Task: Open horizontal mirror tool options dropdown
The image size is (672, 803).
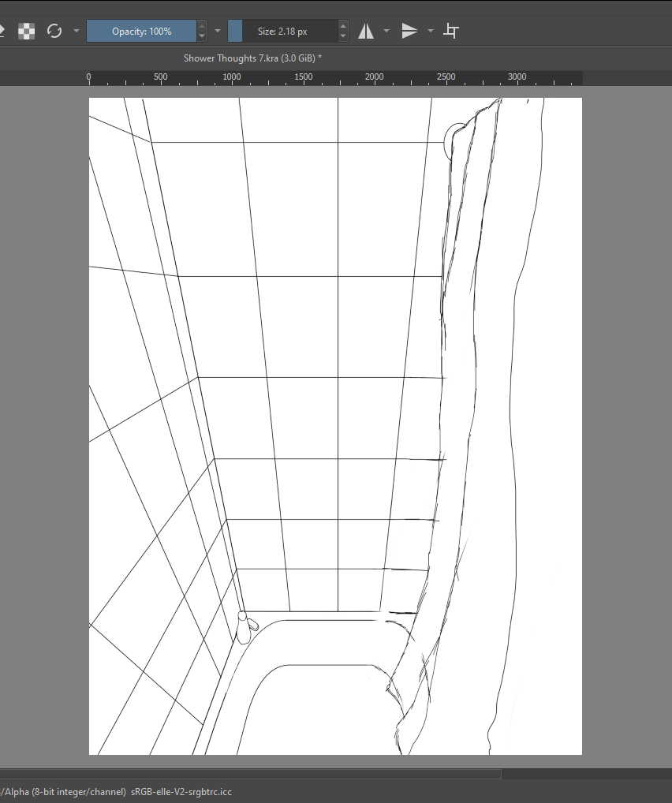Action: coord(386,32)
